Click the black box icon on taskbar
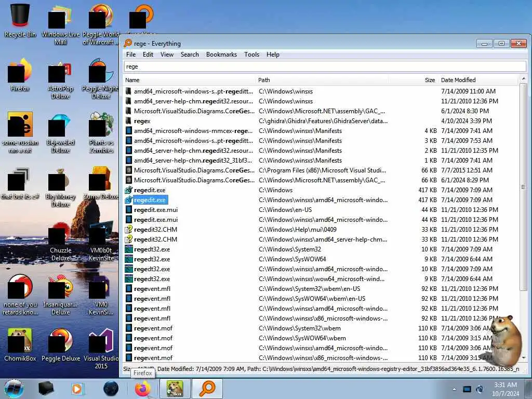 (46, 389)
